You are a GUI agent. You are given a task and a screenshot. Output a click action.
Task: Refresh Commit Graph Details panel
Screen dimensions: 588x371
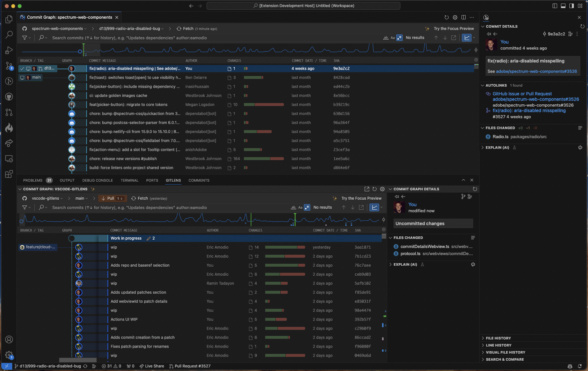coord(475,189)
